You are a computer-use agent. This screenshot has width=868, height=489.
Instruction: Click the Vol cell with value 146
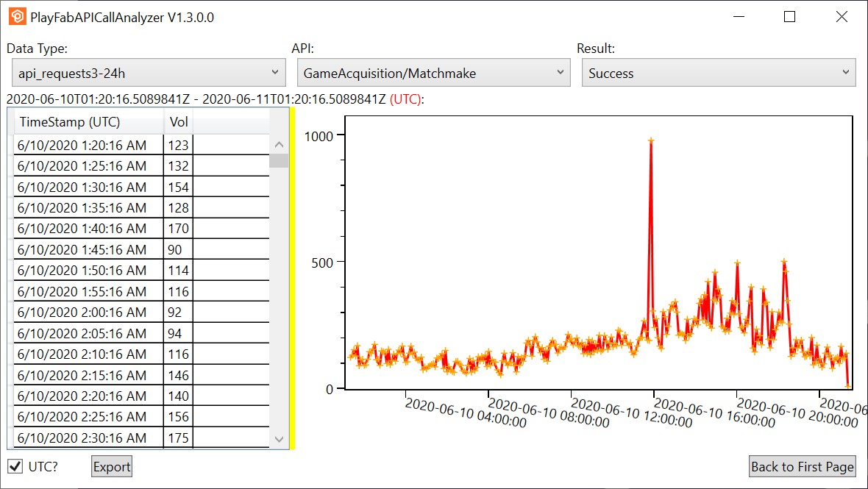pyautogui.click(x=178, y=375)
